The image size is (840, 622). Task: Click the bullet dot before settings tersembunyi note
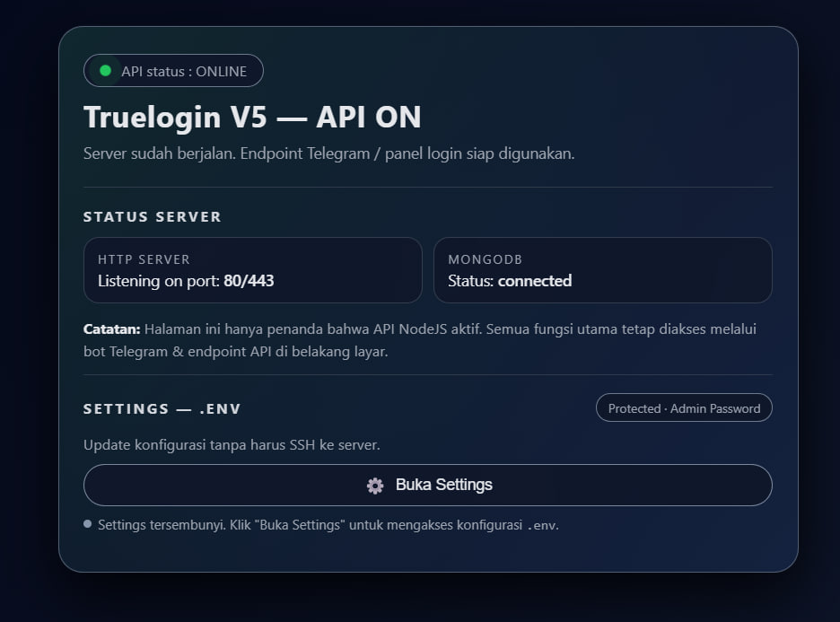tap(87, 523)
